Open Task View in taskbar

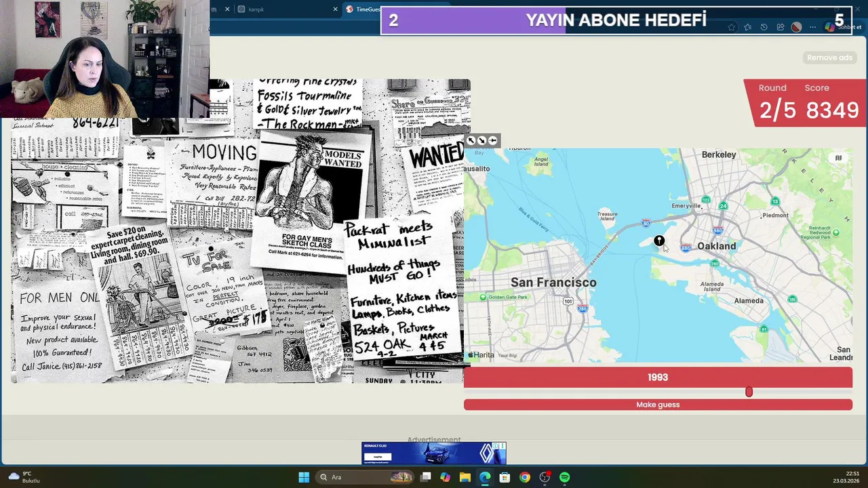(426, 477)
